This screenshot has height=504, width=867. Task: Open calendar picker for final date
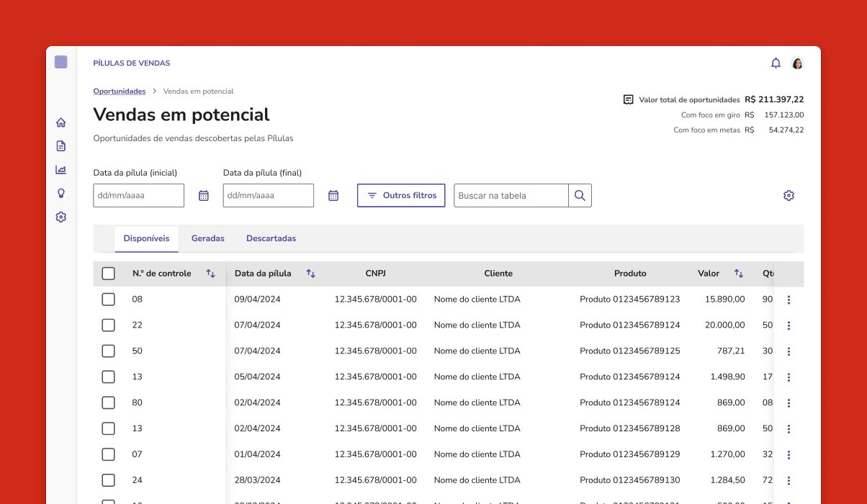[333, 196]
